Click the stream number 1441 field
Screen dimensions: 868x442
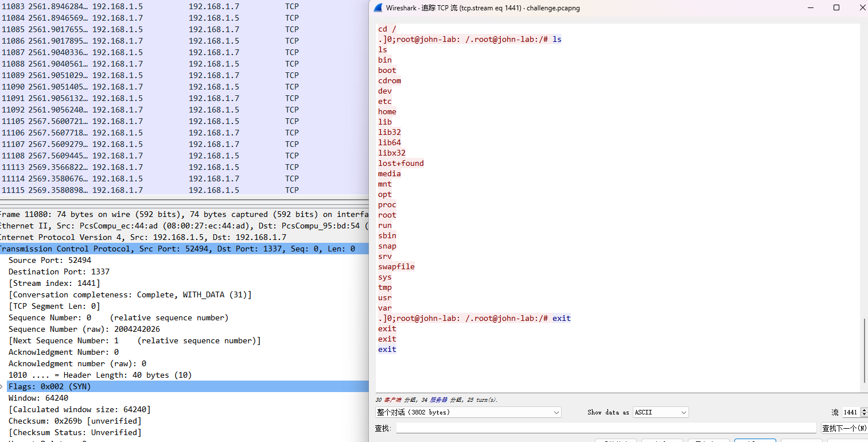point(851,412)
